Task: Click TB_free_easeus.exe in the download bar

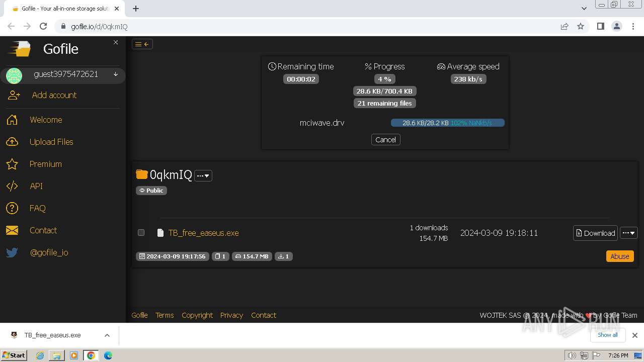Action: (52, 335)
